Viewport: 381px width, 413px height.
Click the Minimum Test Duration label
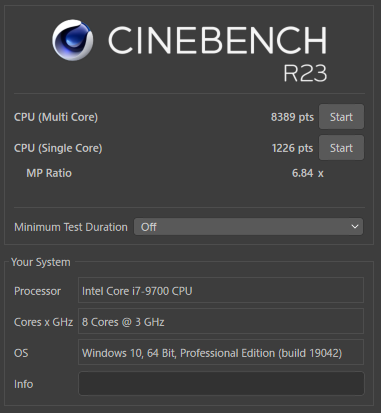tap(71, 227)
